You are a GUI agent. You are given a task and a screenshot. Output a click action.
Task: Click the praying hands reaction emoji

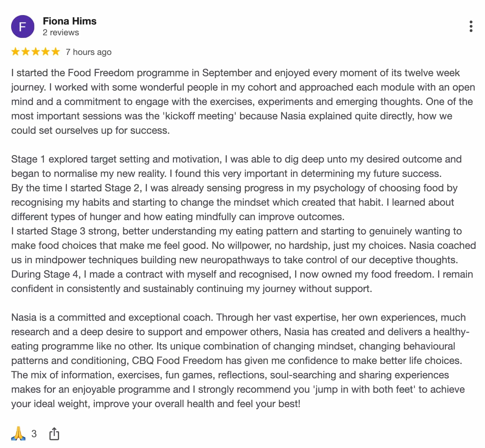point(18,434)
